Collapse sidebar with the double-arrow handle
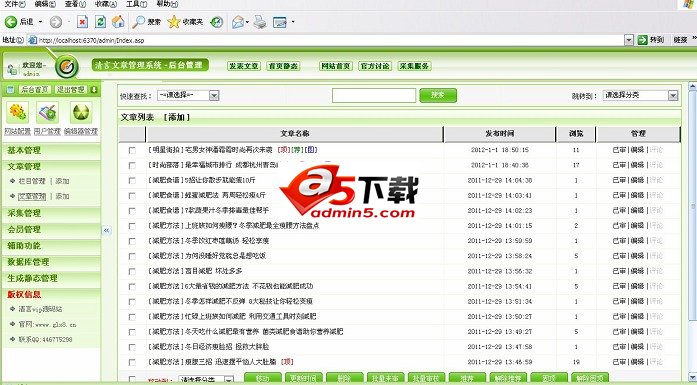 pyautogui.click(x=106, y=230)
